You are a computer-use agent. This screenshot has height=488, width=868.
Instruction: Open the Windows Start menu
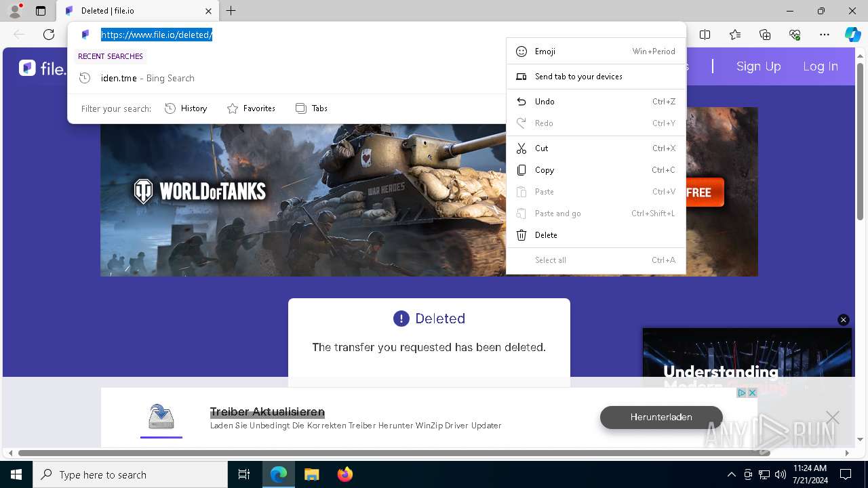[x=16, y=474]
